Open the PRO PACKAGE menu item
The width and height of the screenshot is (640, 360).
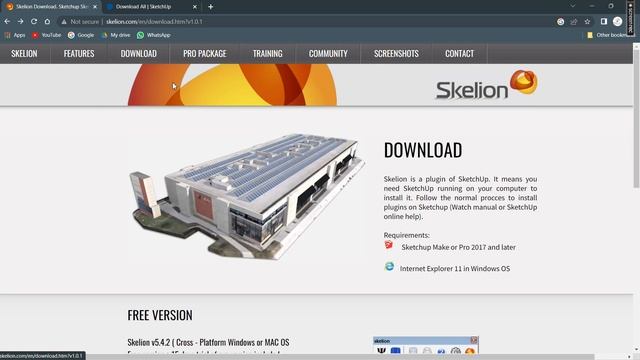[x=204, y=53]
